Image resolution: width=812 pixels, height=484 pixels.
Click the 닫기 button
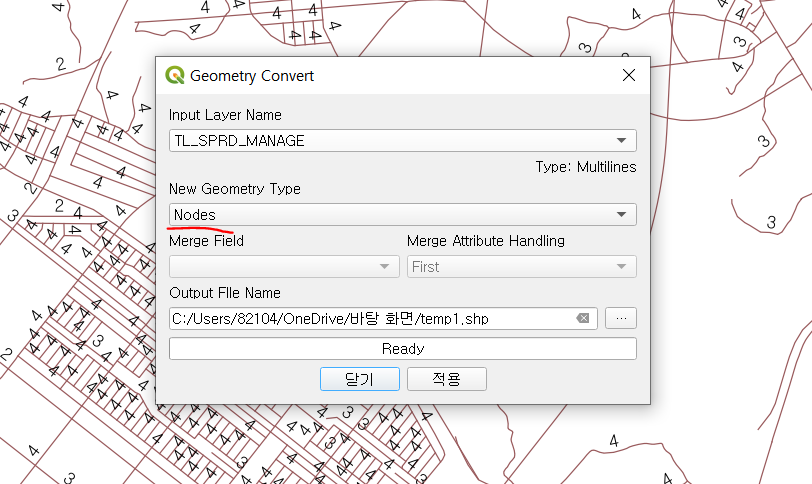pos(359,379)
